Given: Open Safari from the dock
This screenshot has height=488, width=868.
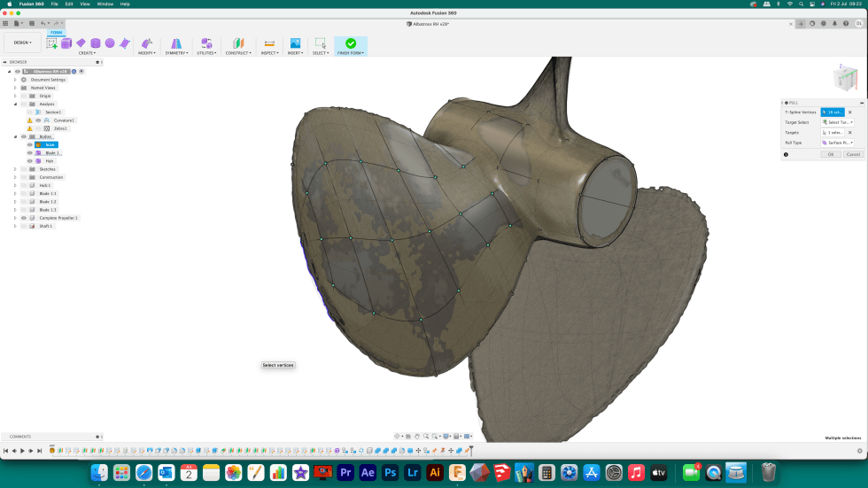Looking at the screenshot, I should click(143, 473).
